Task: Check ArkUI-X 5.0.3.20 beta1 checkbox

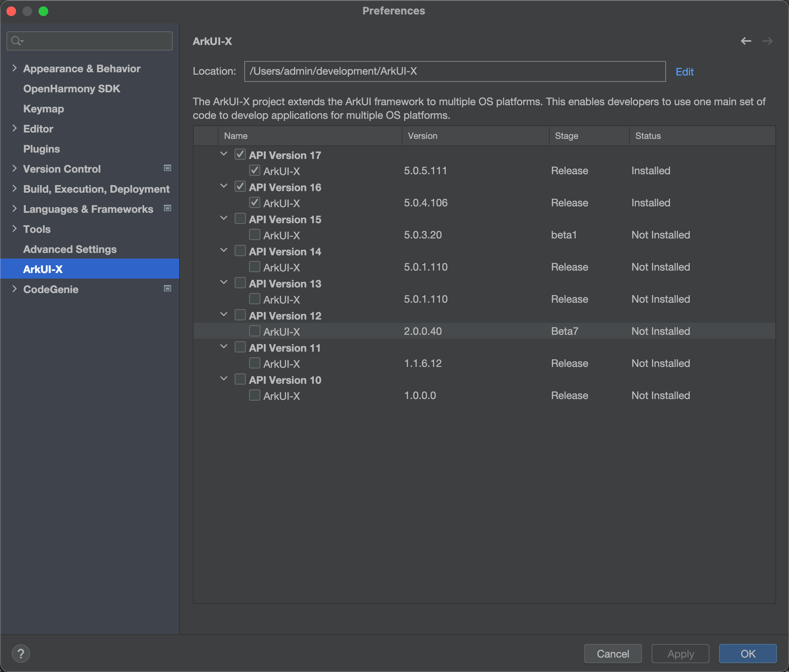Action: point(255,235)
